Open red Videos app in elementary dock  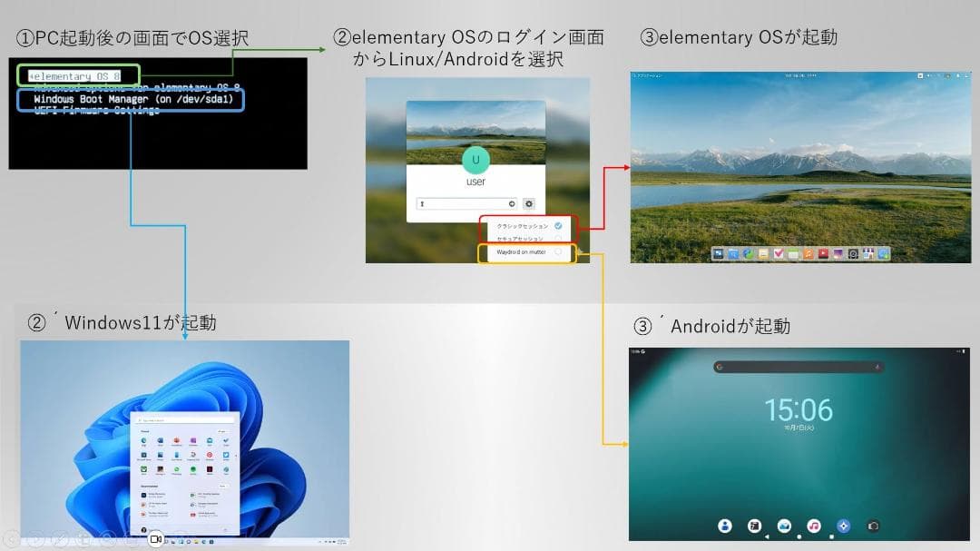tap(823, 253)
